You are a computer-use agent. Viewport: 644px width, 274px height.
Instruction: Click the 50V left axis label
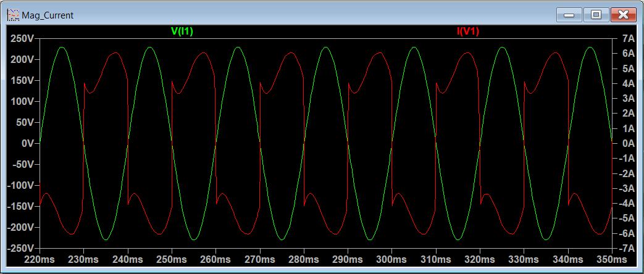click(x=25, y=122)
